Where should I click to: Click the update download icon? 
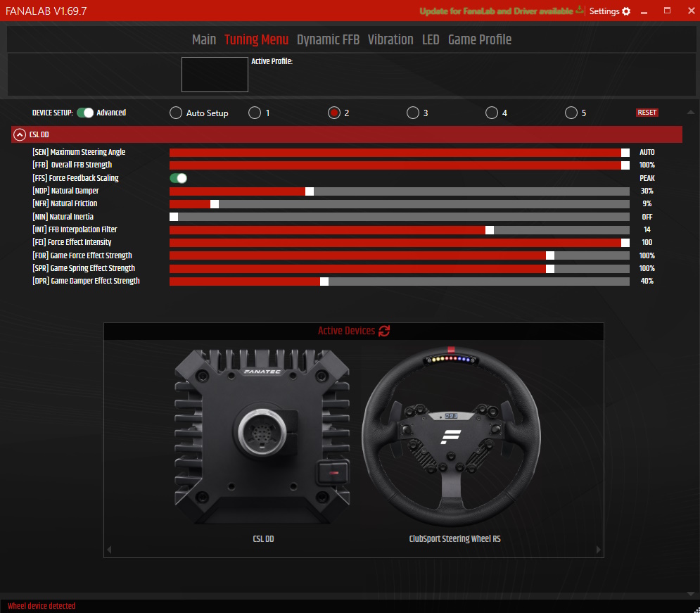(580, 10)
